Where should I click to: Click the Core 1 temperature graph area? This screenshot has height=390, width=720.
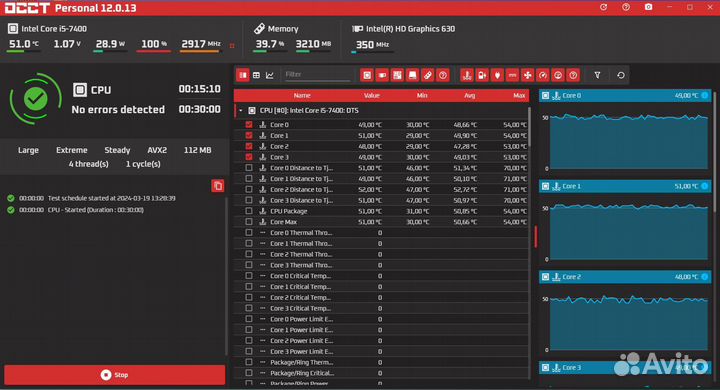[629, 232]
